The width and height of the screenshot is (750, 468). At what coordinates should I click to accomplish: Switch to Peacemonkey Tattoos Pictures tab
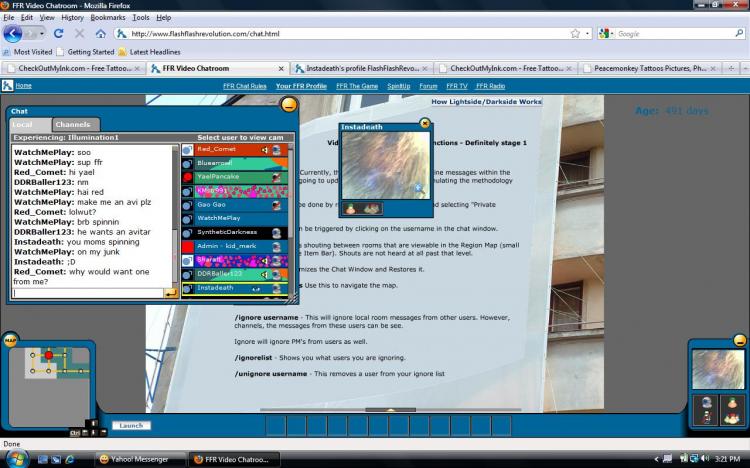point(651,68)
